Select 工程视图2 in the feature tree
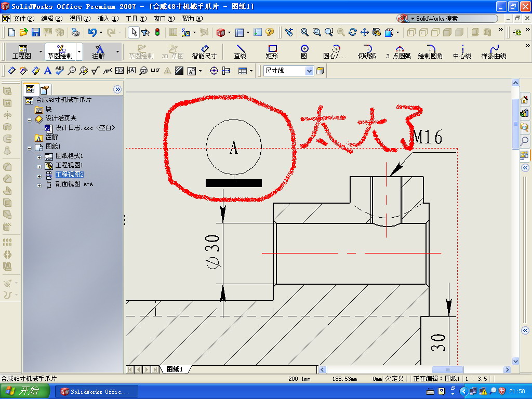Screen dimensions: 532x399 point(70,175)
